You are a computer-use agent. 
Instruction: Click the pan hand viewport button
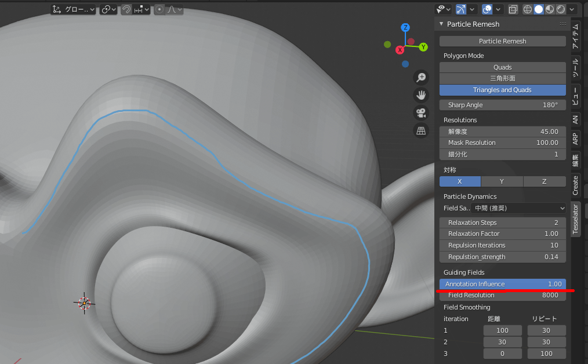[421, 95]
